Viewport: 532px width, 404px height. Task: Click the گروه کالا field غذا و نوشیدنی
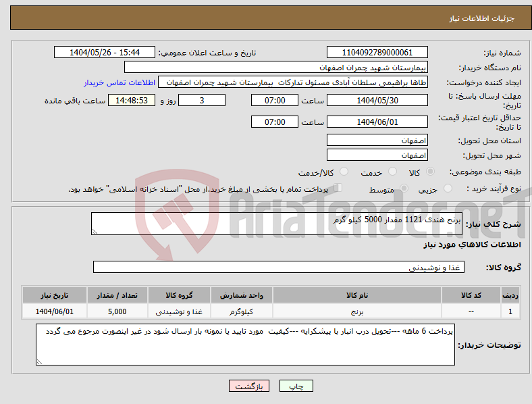pos(279,267)
